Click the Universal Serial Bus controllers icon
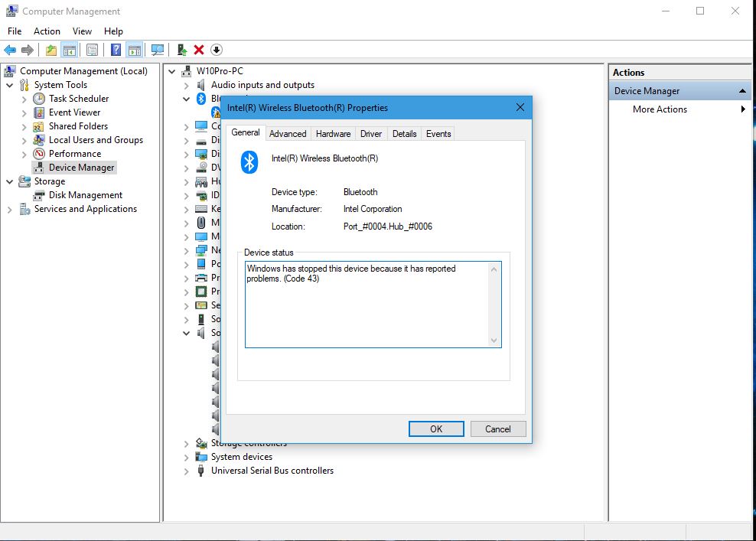Image resolution: width=756 pixels, height=541 pixels. pyautogui.click(x=201, y=471)
